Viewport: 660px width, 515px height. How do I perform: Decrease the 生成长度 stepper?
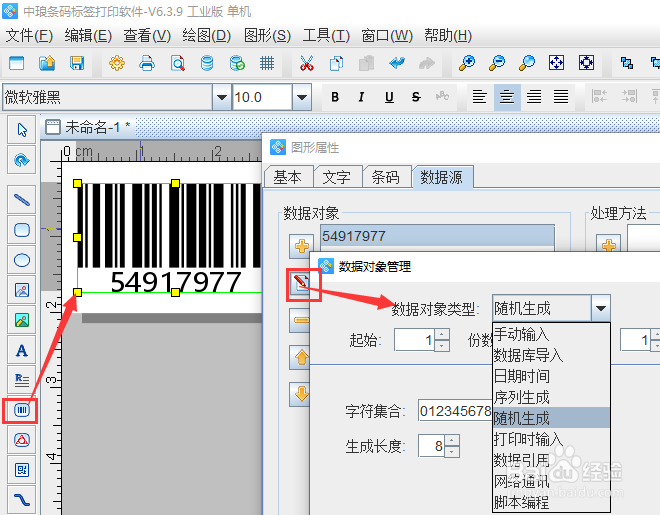pos(452,451)
